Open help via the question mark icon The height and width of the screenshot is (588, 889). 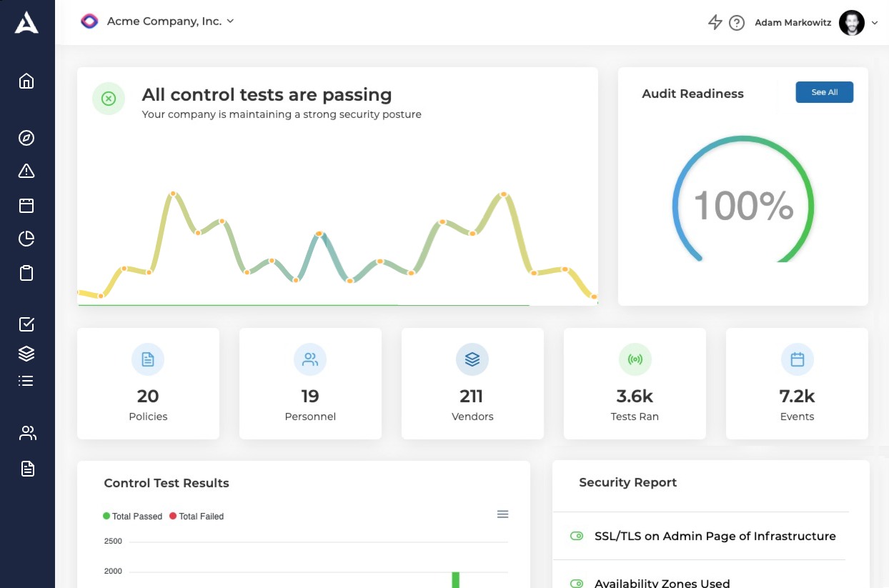pyautogui.click(x=737, y=22)
